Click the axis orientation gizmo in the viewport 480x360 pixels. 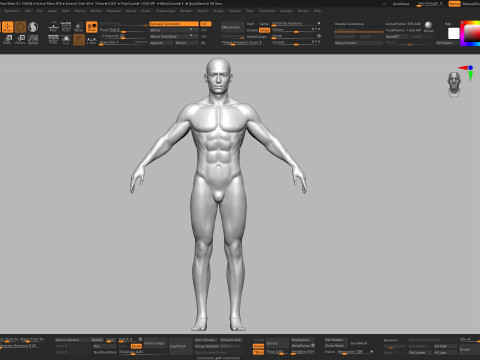coord(467,73)
